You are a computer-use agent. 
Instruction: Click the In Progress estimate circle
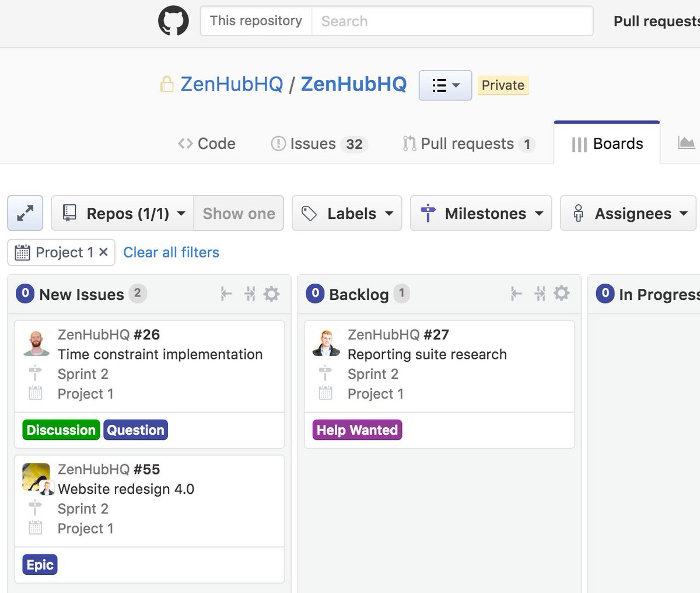[x=605, y=293]
